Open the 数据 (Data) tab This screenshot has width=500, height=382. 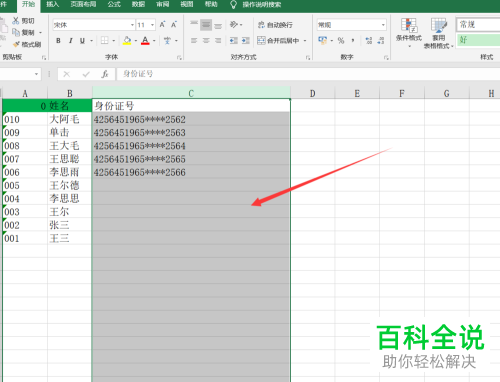click(138, 4)
